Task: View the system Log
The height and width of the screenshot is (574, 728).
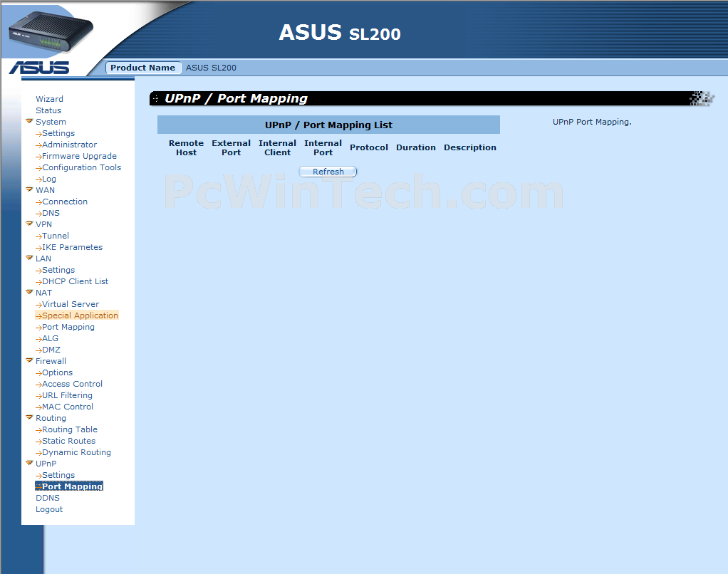Action: (x=49, y=179)
